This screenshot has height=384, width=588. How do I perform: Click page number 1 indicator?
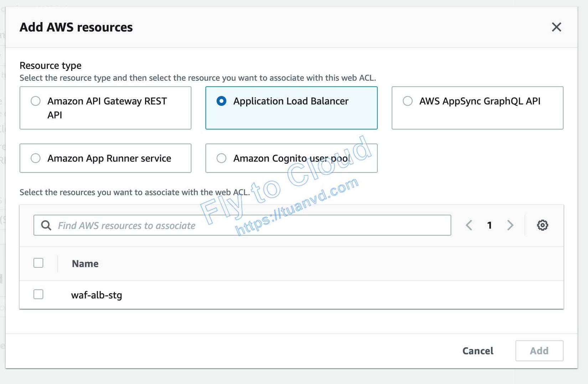(490, 225)
